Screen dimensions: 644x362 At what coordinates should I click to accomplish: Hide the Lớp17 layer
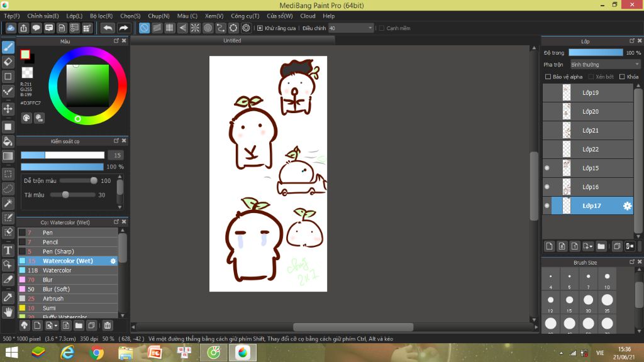[x=547, y=206]
